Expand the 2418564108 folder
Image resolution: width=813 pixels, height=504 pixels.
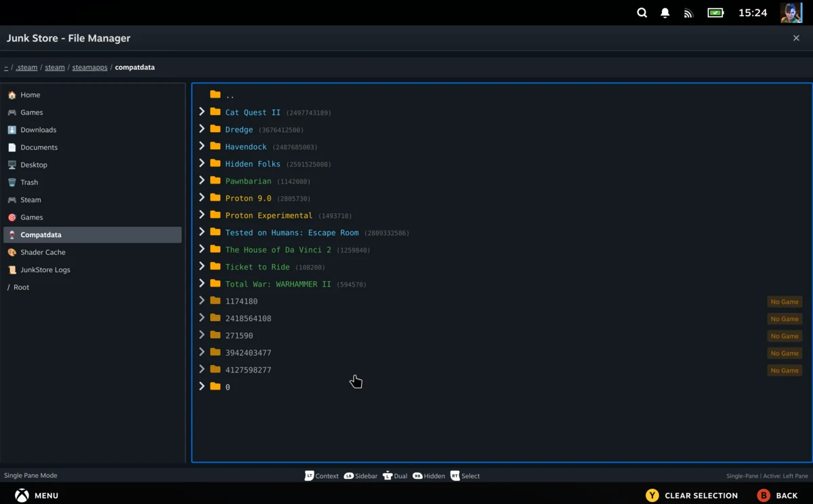click(x=202, y=318)
